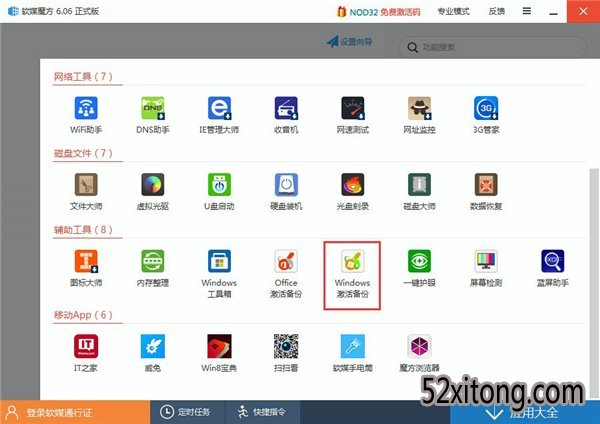Launch DNS助手 icon
600x424 pixels.
[x=153, y=108]
